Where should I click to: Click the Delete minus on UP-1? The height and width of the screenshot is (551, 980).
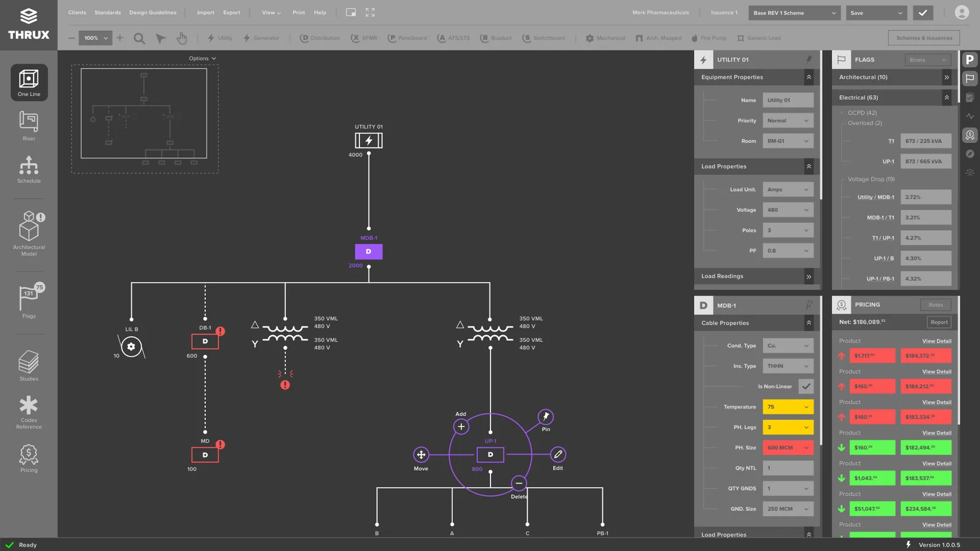[519, 483]
